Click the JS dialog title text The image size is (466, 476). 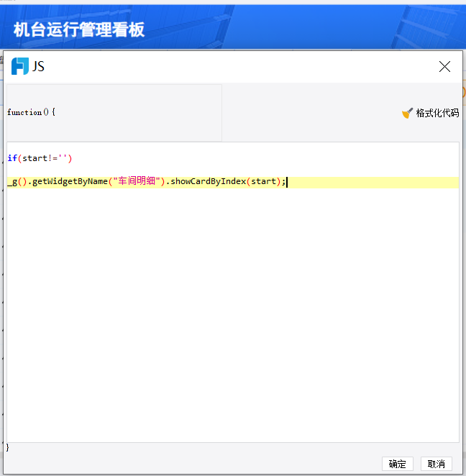tap(39, 66)
